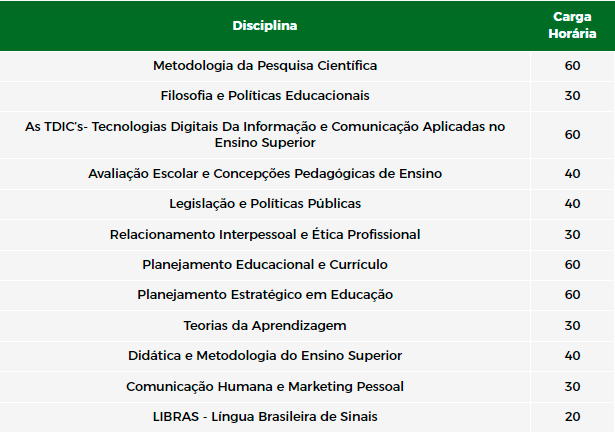615x433 pixels.
Task: Select Relacionamento Interpessoal e Ética Profissional
Action: 265,235
